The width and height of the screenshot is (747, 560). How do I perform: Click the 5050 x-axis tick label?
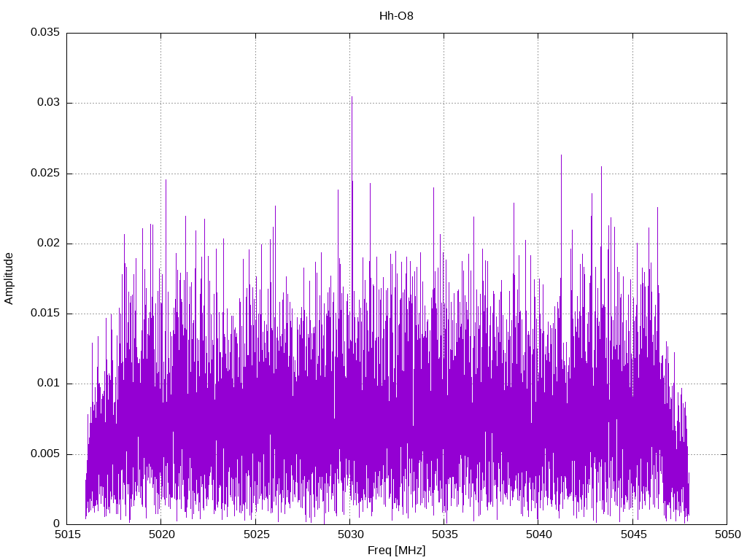[x=727, y=535]
